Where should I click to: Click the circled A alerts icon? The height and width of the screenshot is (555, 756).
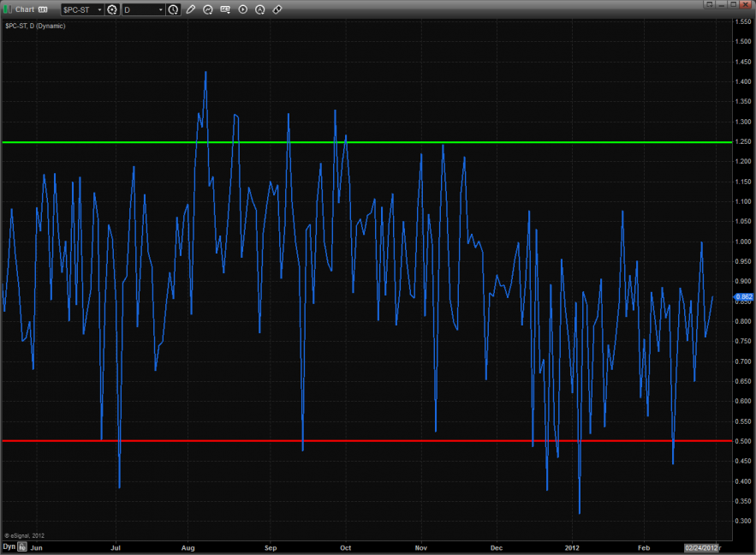(x=259, y=9)
